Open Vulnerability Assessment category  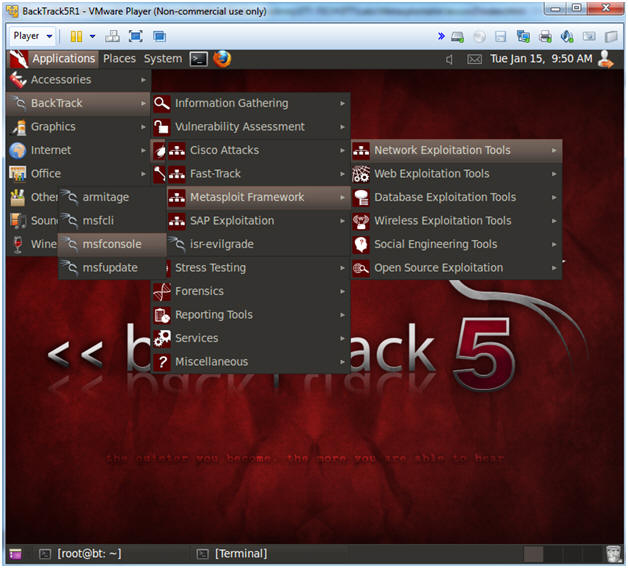[x=251, y=127]
